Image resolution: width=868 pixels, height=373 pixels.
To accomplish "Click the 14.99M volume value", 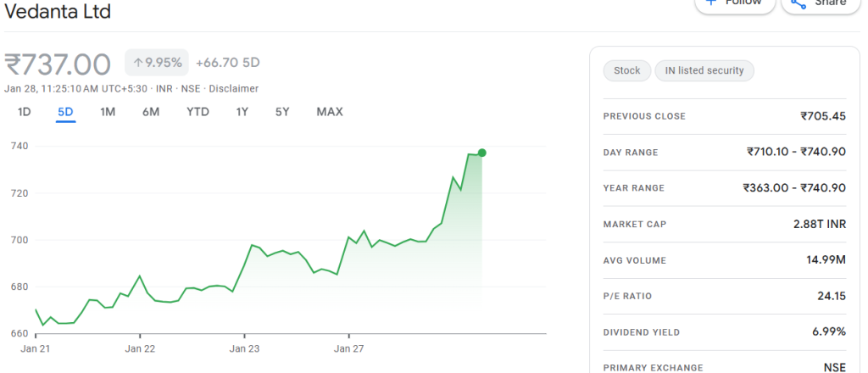I will [x=826, y=260].
